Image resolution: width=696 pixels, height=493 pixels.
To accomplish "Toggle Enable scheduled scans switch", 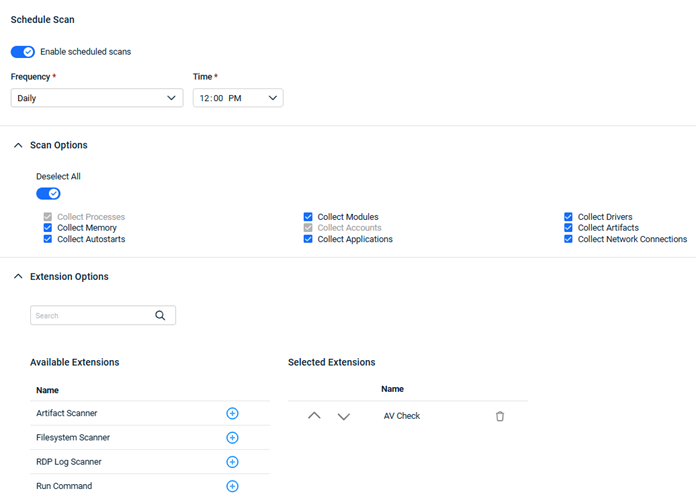I will [x=23, y=52].
